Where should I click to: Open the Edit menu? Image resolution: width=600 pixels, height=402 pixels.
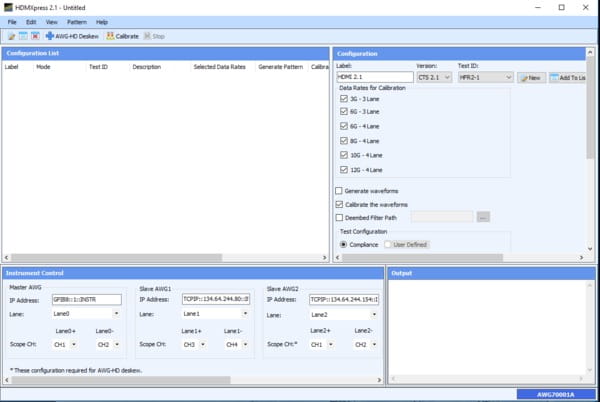tap(31, 22)
